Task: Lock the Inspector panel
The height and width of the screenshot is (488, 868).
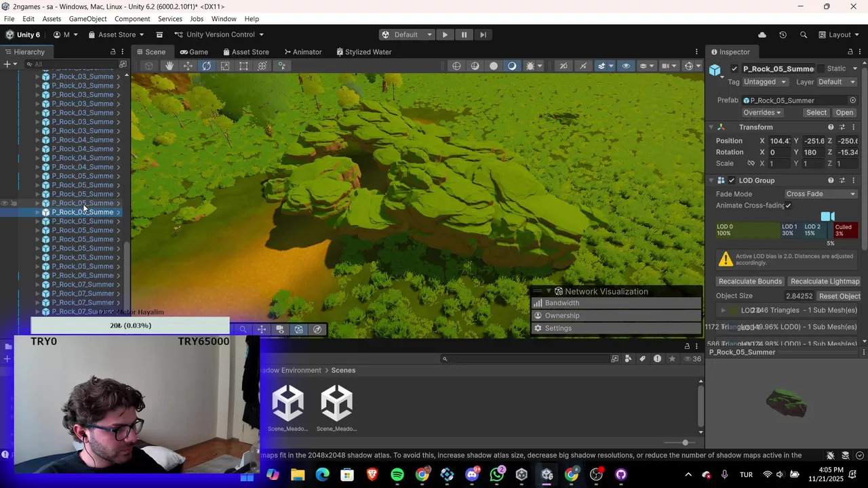Action: [x=850, y=52]
